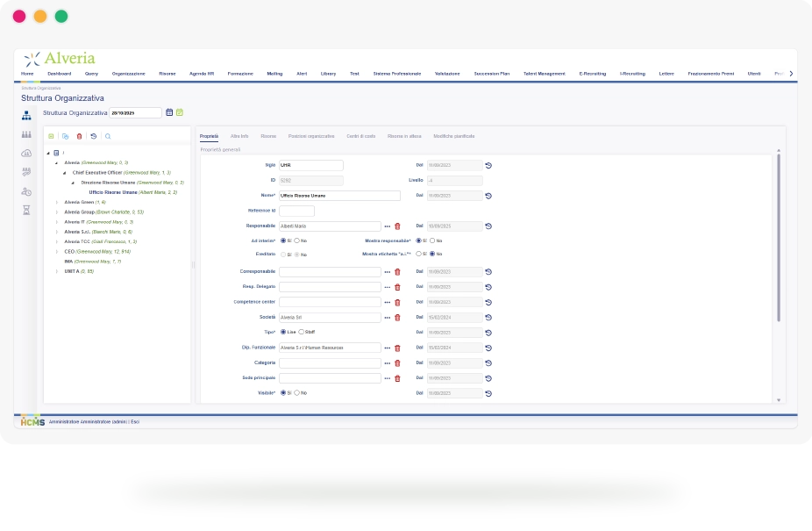This screenshot has width=812, height=531.
Task: Click the Esci logout link
Action: (135, 421)
